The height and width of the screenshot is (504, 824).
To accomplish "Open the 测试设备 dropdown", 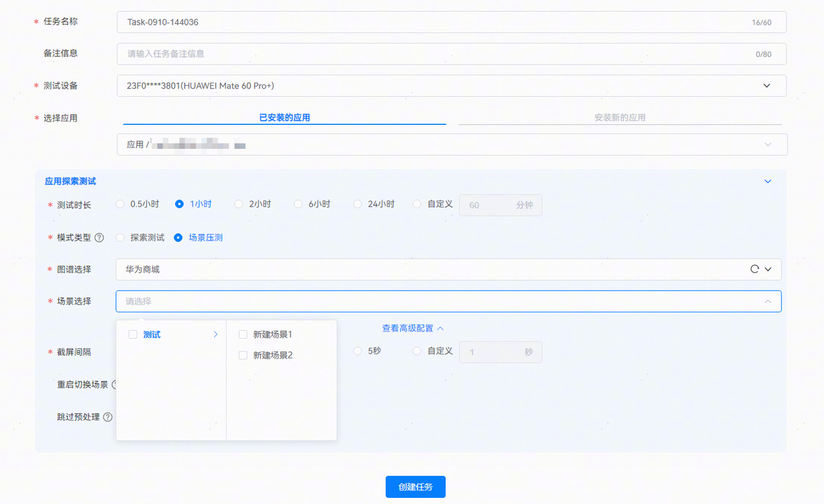I will tap(767, 86).
